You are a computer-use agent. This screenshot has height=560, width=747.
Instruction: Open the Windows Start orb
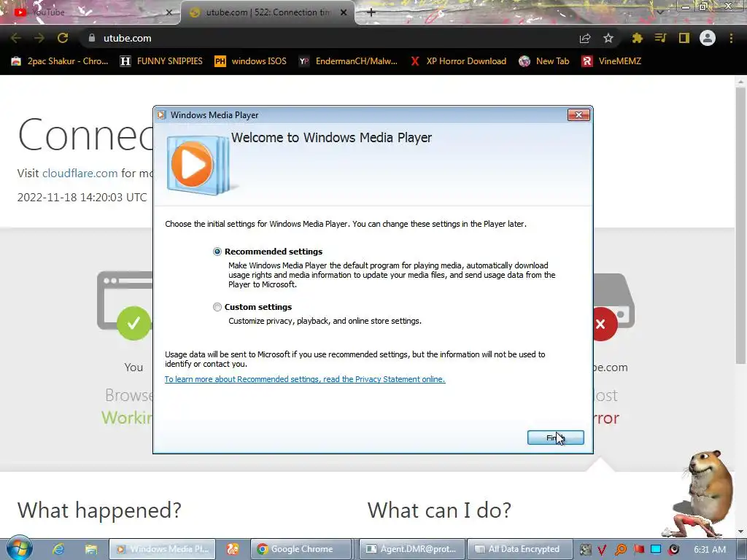click(x=19, y=548)
